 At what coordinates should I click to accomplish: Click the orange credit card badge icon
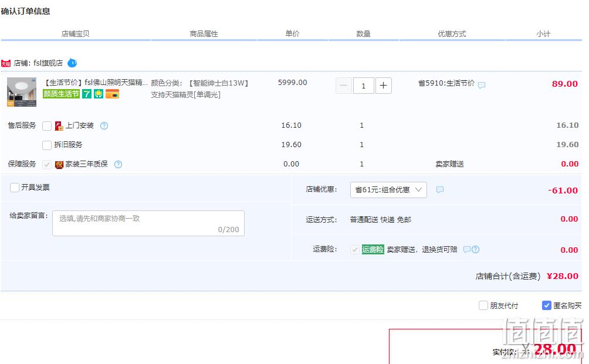[112, 94]
